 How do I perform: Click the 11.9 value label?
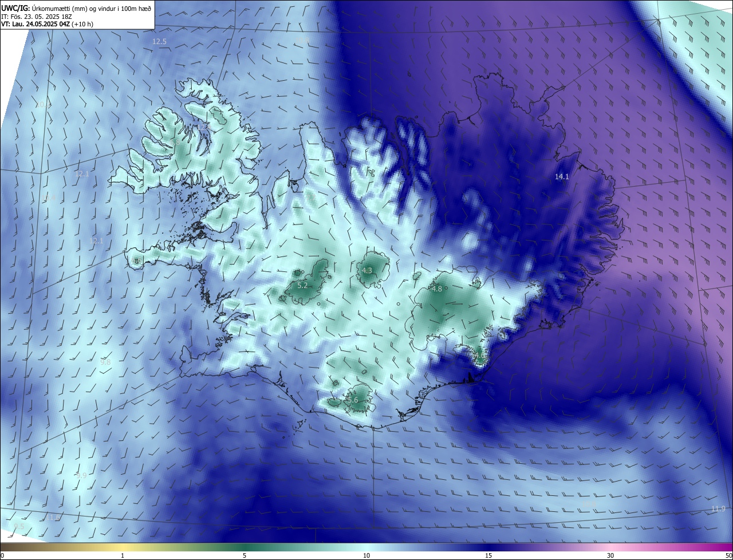[718, 509]
